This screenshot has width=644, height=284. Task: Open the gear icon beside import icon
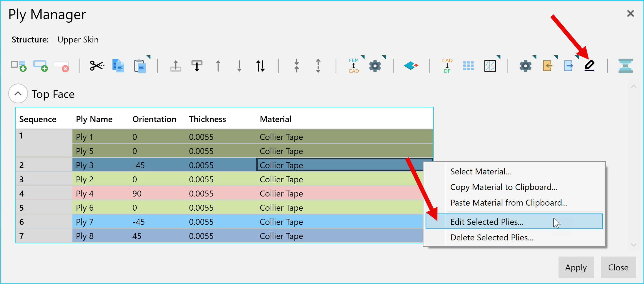(x=525, y=66)
